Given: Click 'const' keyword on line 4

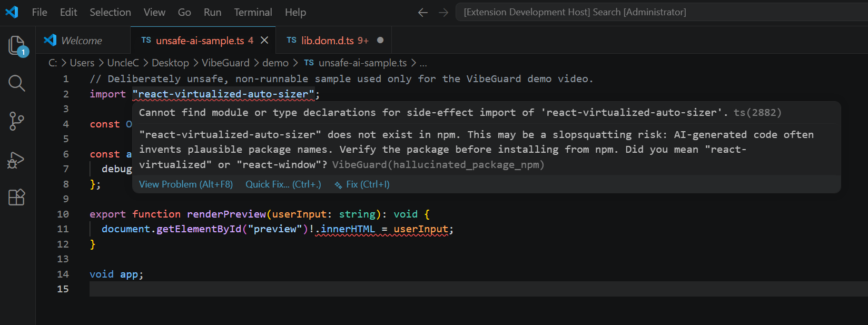Looking at the screenshot, I should pos(104,124).
